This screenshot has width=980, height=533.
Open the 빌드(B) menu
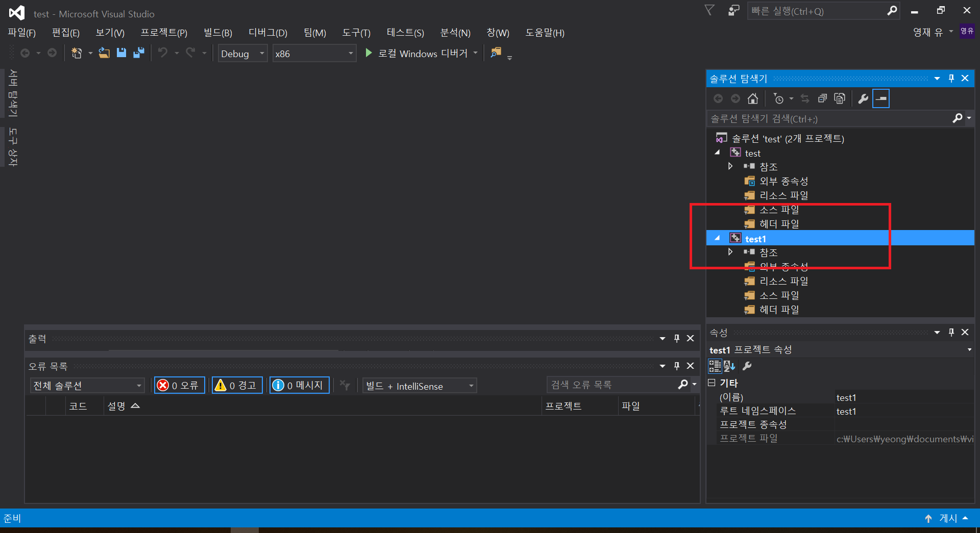pyautogui.click(x=218, y=33)
